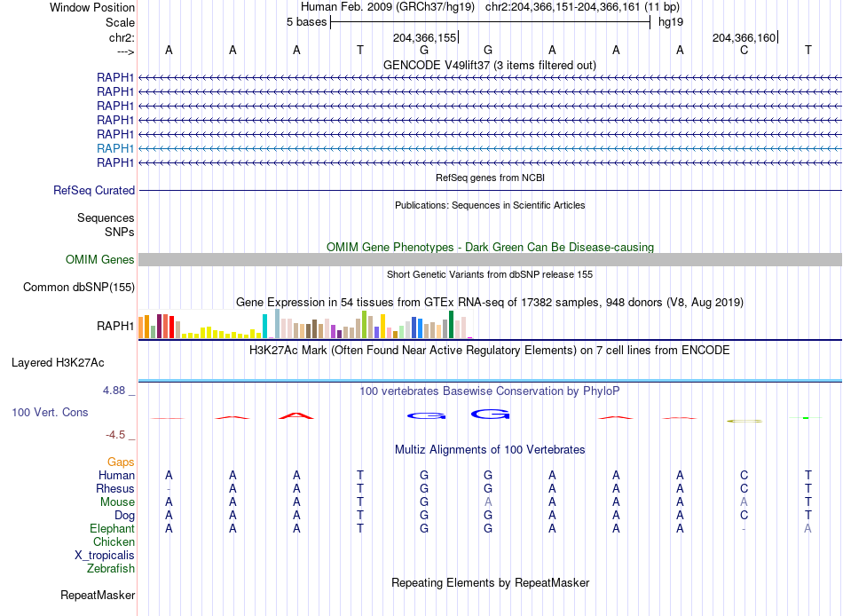This screenshot has width=843, height=616.
Task: Select the Elephant alignment row label
Action: tap(112, 529)
